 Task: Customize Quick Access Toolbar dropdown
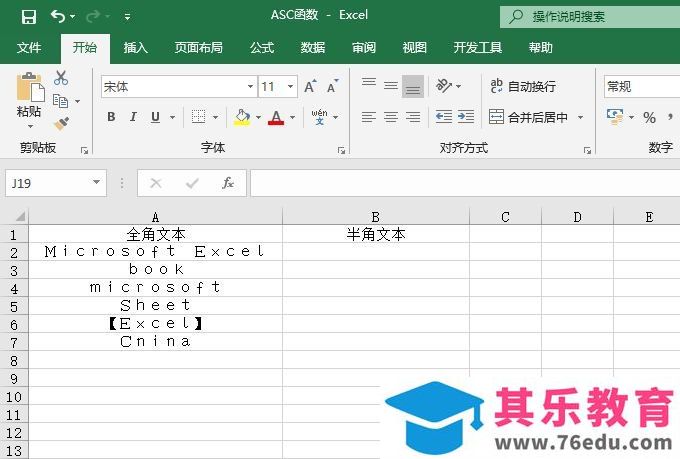128,17
